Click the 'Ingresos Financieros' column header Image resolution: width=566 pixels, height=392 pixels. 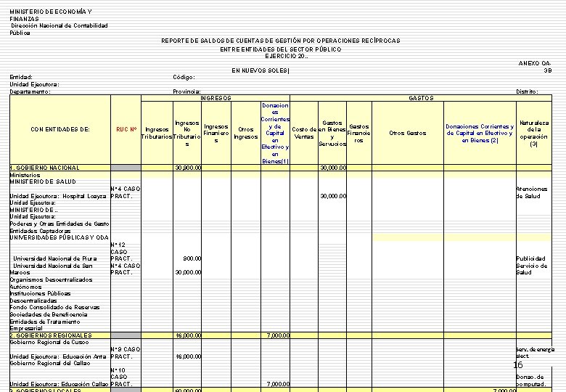(x=216, y=133)
